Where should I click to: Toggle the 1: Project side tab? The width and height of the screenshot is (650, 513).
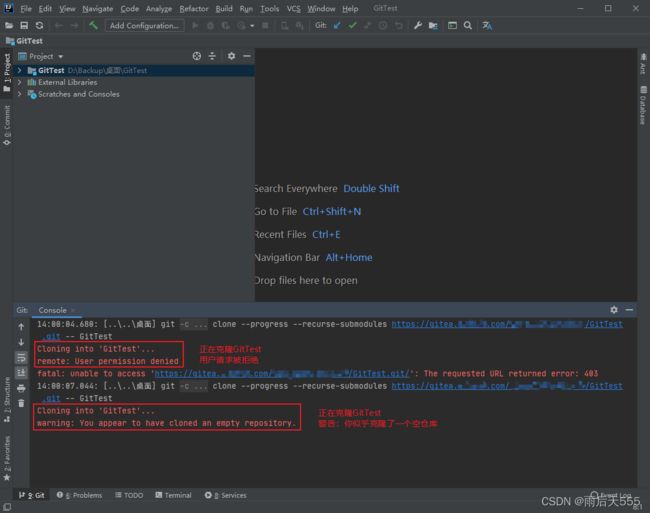(x=7, y=73)
